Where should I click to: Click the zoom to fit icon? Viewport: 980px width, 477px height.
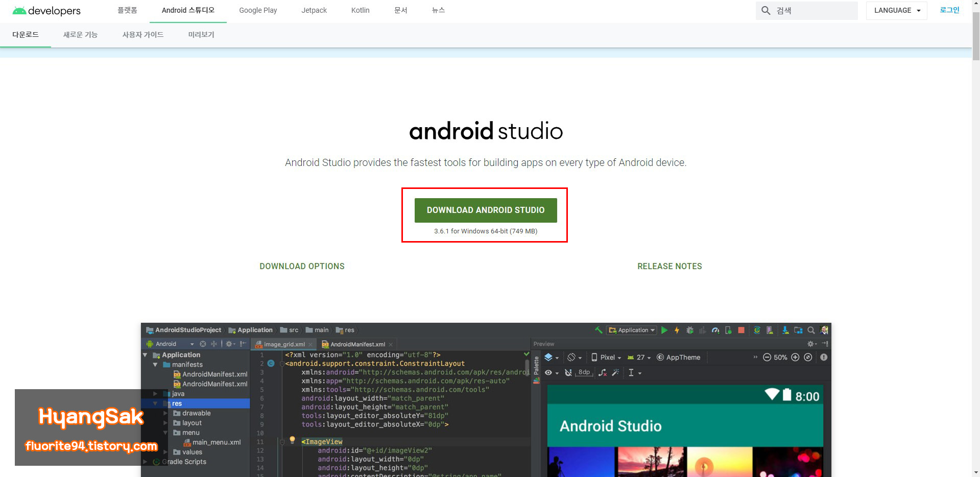coord(808,357)
